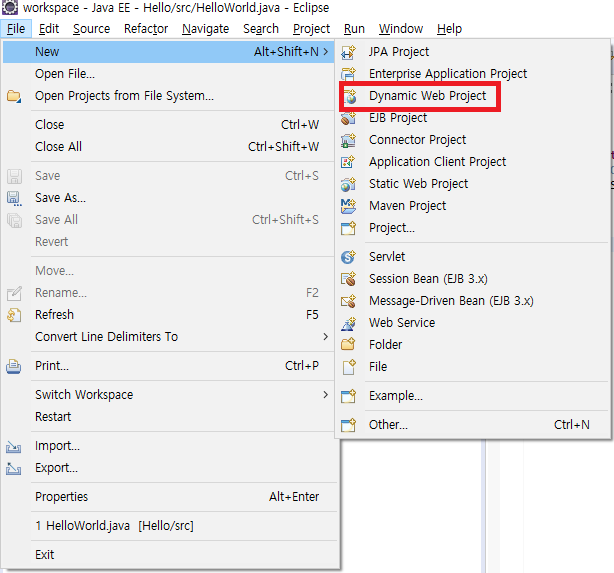
Task: Open the Project menu
Action: pyautogui.click(x=312, y=29)
